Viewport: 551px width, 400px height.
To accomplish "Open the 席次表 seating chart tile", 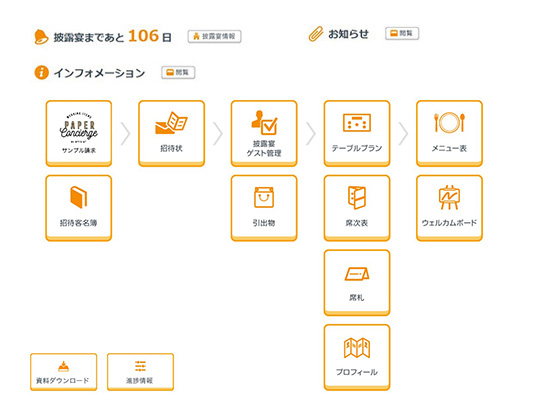I will point(357,208).
